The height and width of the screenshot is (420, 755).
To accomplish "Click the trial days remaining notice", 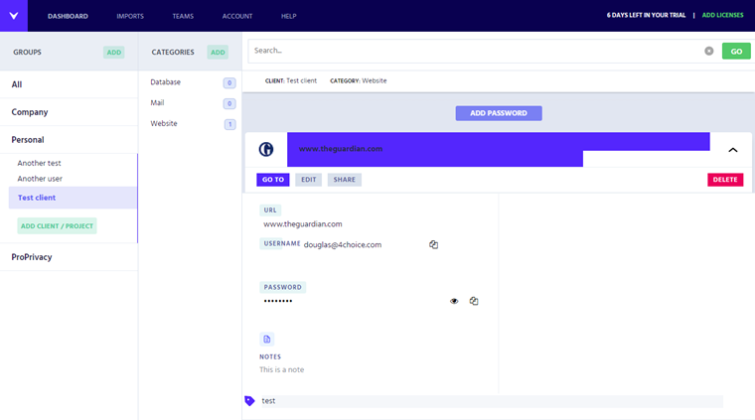I will pos(646,15).
